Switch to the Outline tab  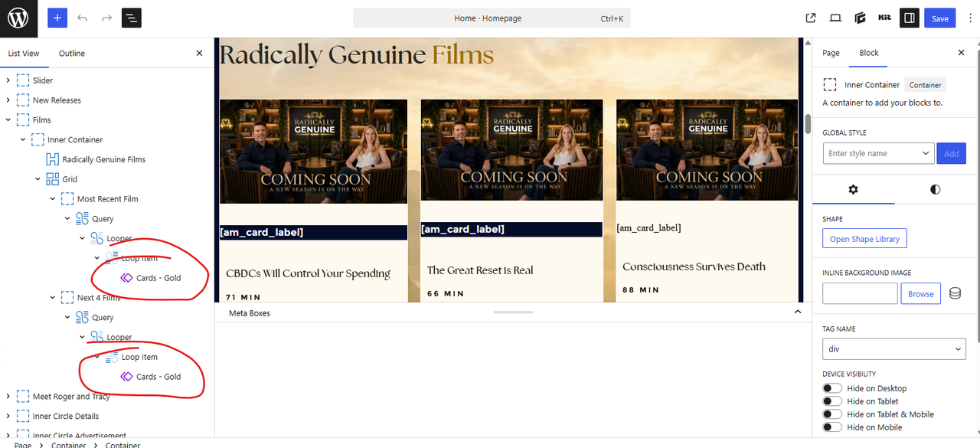coord(72,54)
